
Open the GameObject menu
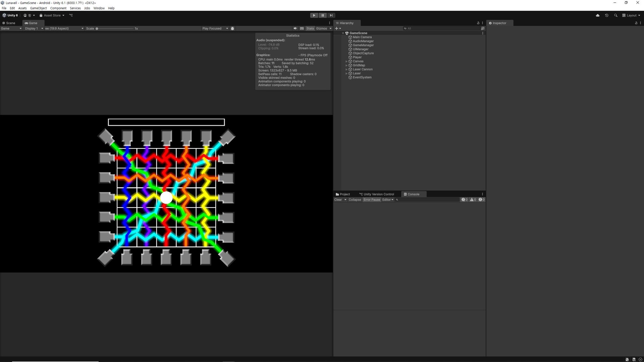(x=38, y=8)
